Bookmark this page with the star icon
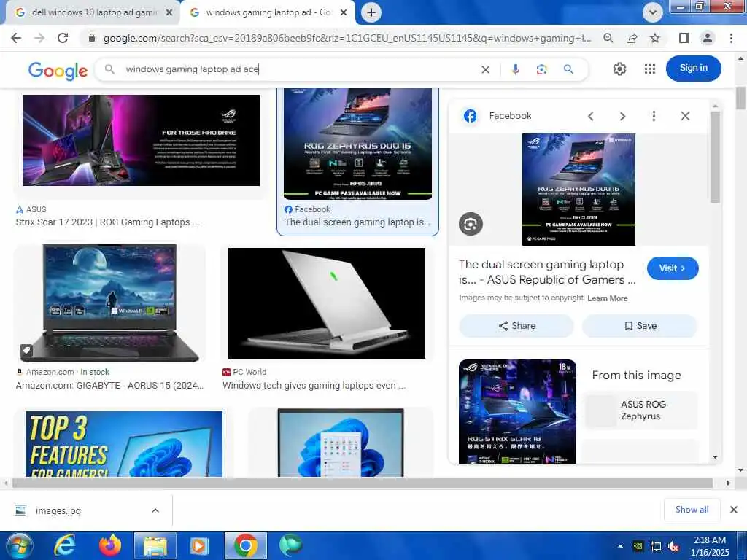The height and width of the screenshot is (560, 747). [x=655, y=38]
